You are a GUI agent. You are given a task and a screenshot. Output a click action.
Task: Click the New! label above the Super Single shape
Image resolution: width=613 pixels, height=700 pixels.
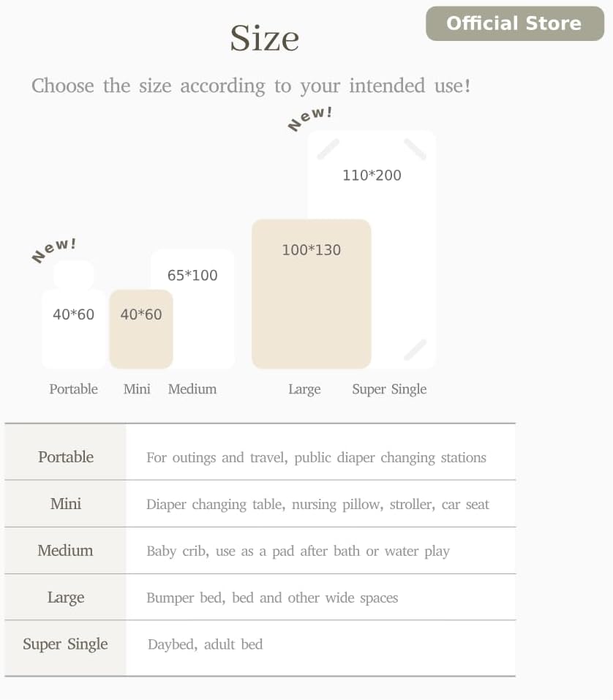point(310,118)
